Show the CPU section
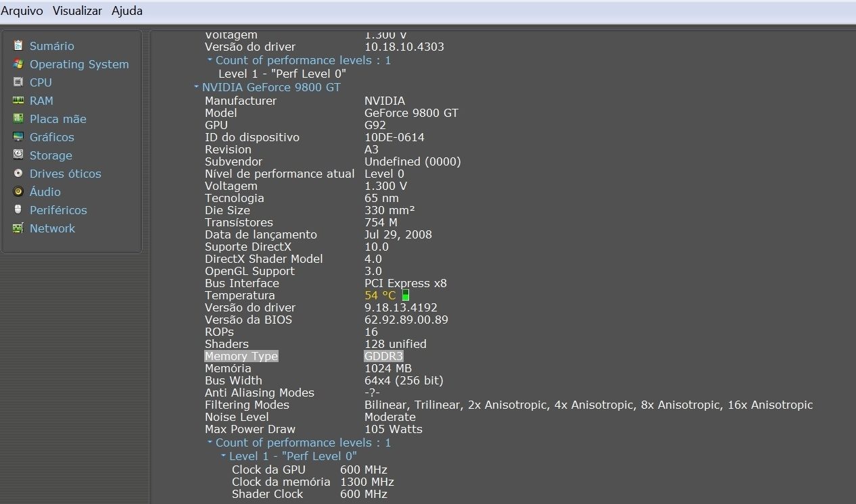 pos(41,82)
